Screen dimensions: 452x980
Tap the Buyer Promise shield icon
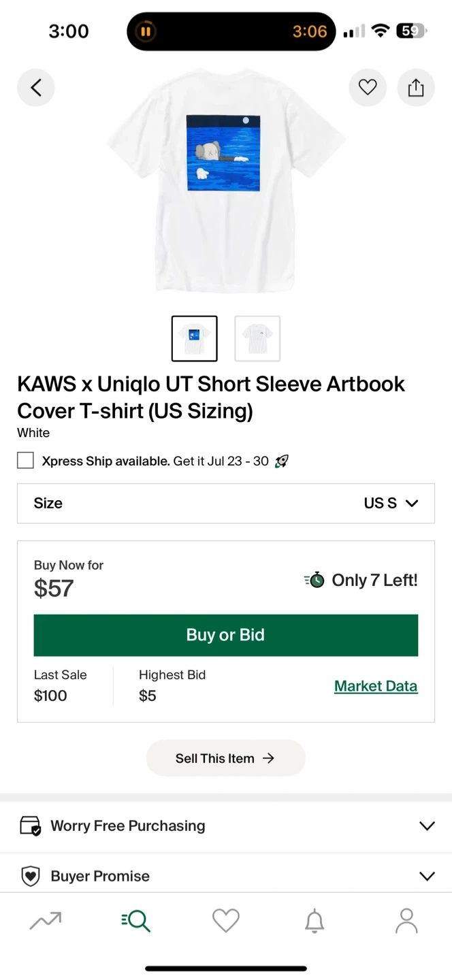(31, 877)
